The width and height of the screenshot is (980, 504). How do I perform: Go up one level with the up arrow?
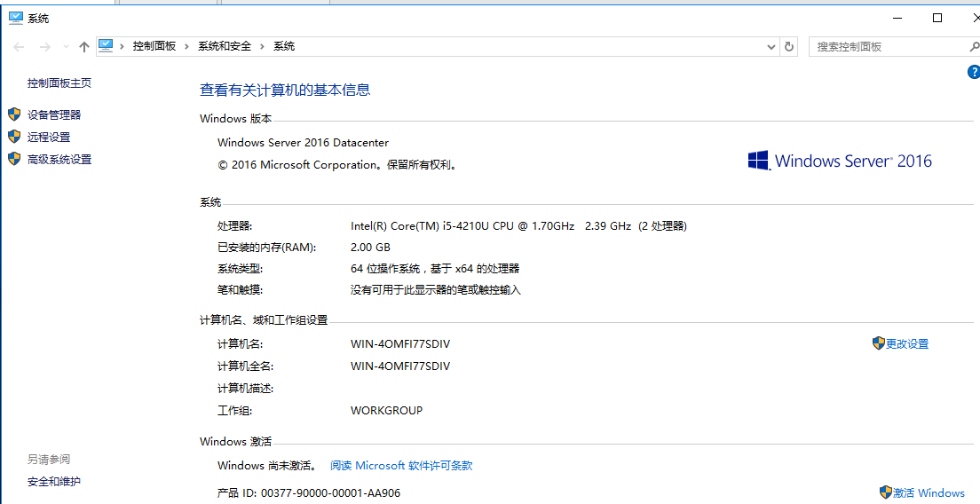click(x=84, y=47)
